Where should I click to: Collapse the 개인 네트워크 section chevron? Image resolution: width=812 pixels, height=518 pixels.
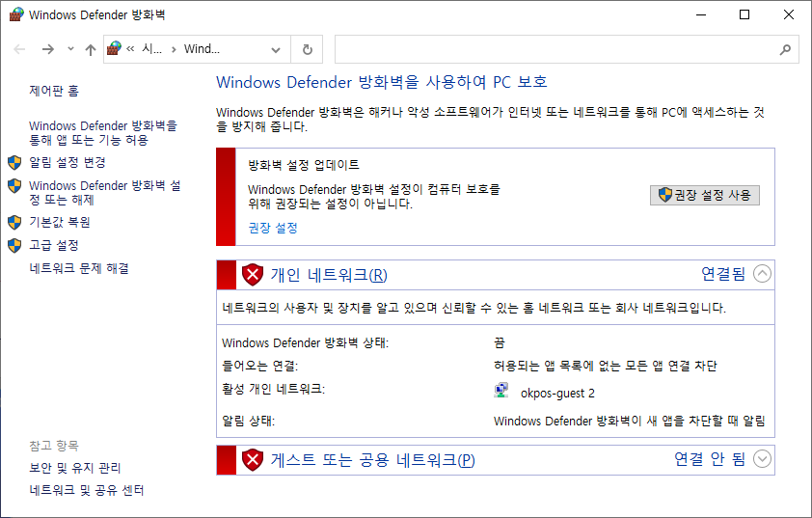point(762,274)
